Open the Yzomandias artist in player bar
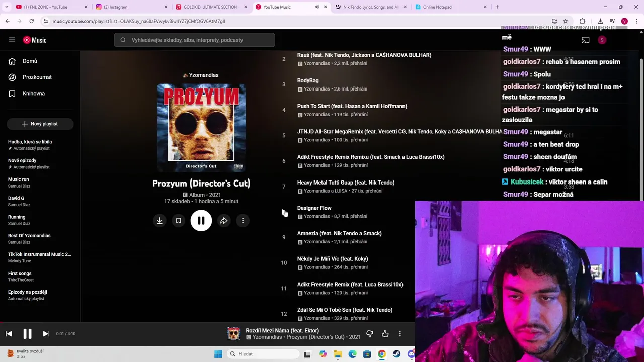 coord(267,337)
